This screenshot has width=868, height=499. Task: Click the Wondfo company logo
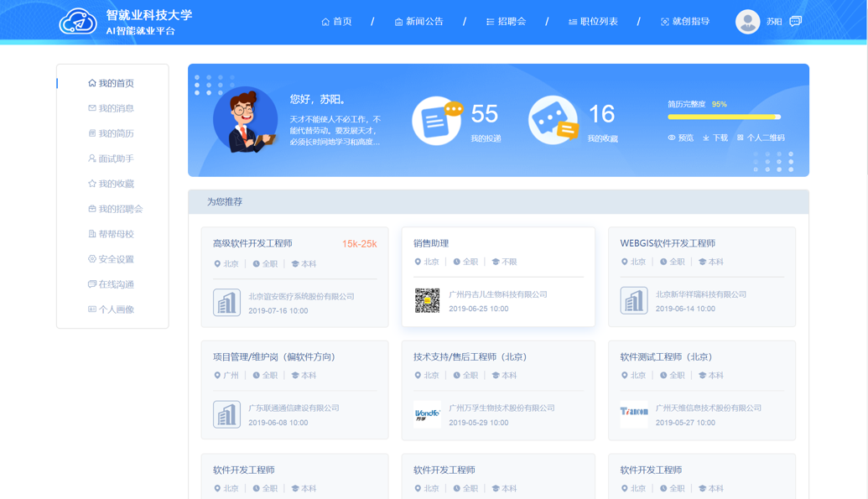pyautogui.click(x=427, y=414)
